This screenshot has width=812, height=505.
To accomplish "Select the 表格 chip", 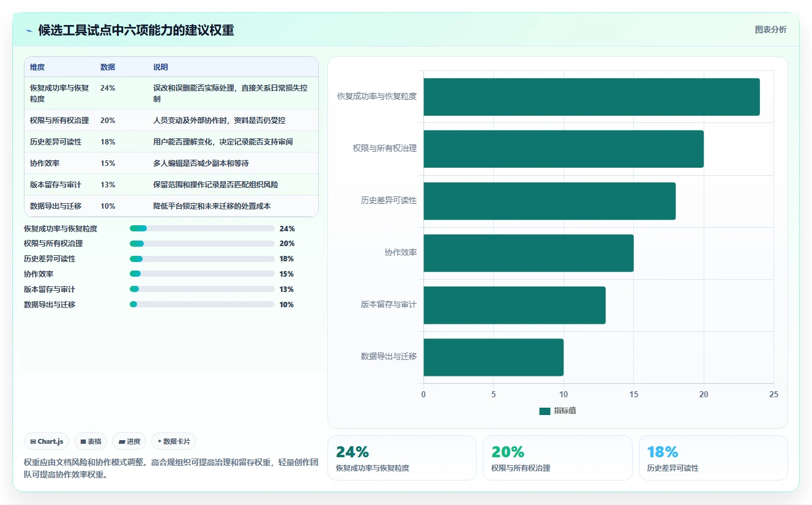I will coord(91,441).
